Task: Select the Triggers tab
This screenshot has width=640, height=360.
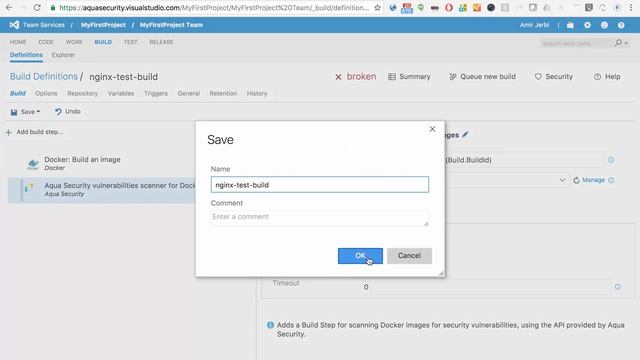Action: tap(156, 93)
